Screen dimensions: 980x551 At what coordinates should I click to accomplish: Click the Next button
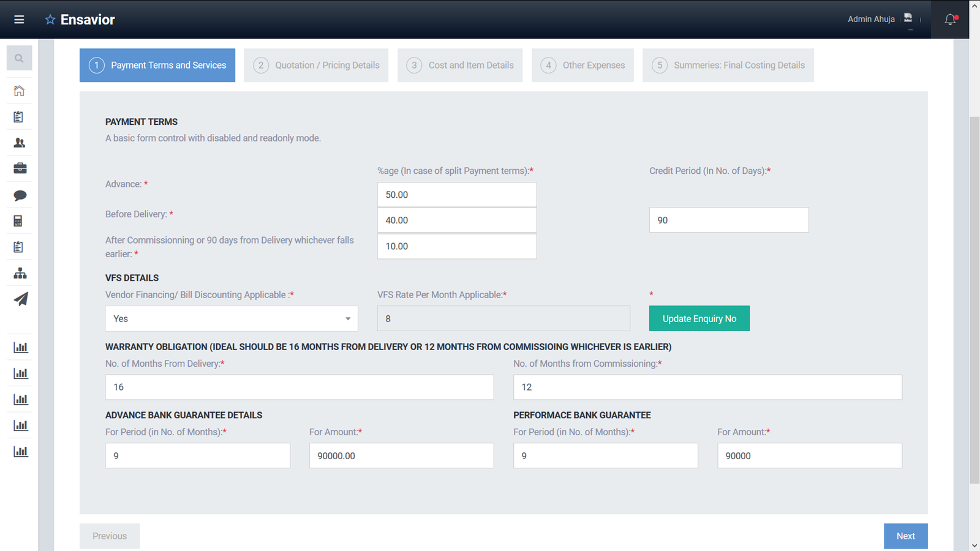coord(906,536)
